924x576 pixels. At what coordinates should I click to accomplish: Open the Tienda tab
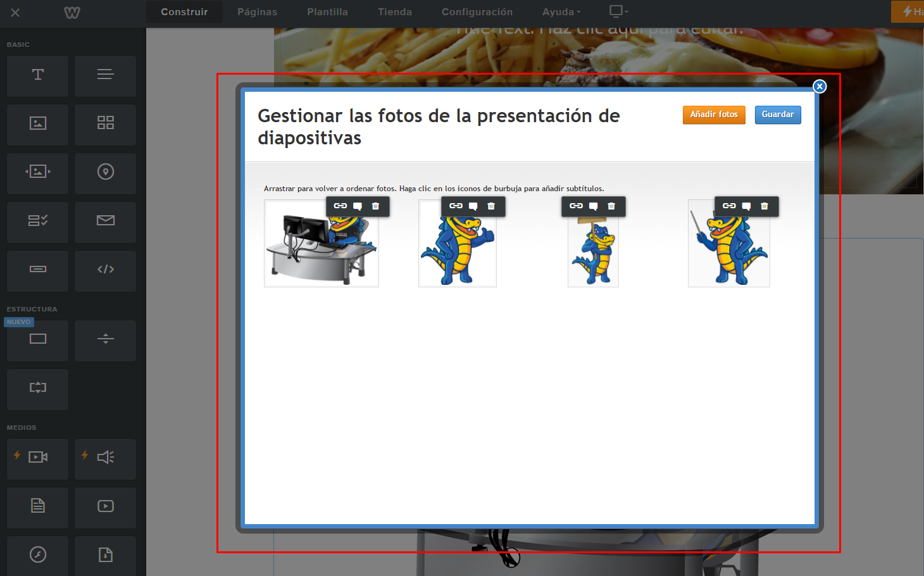395,12
